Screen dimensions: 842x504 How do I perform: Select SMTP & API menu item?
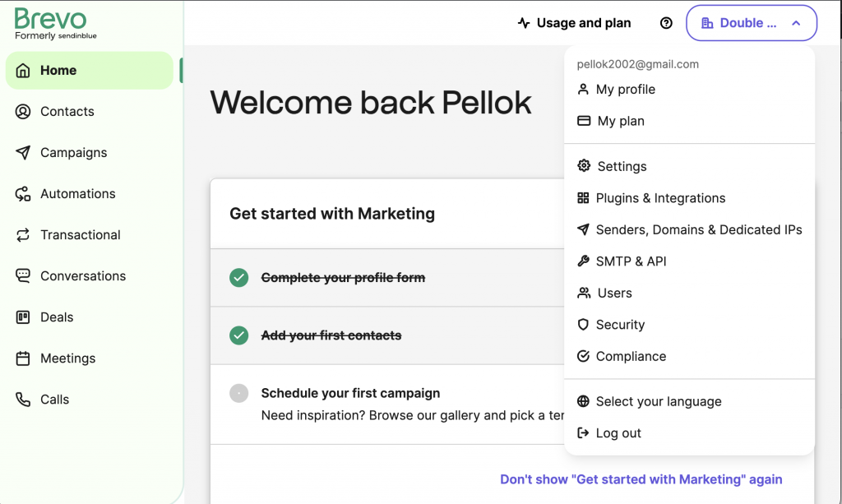[631, 261]
